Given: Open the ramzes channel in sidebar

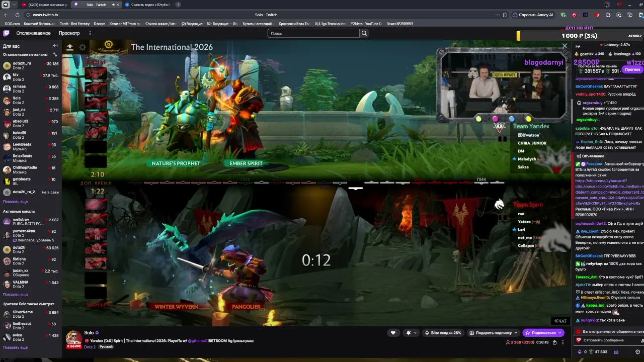Looking at the screenshot, I should [31, 88].
